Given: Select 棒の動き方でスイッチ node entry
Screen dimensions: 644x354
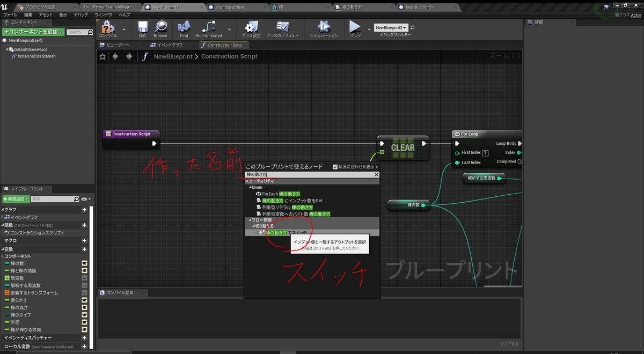Looking at the screenshot, I should coord(312,233).
